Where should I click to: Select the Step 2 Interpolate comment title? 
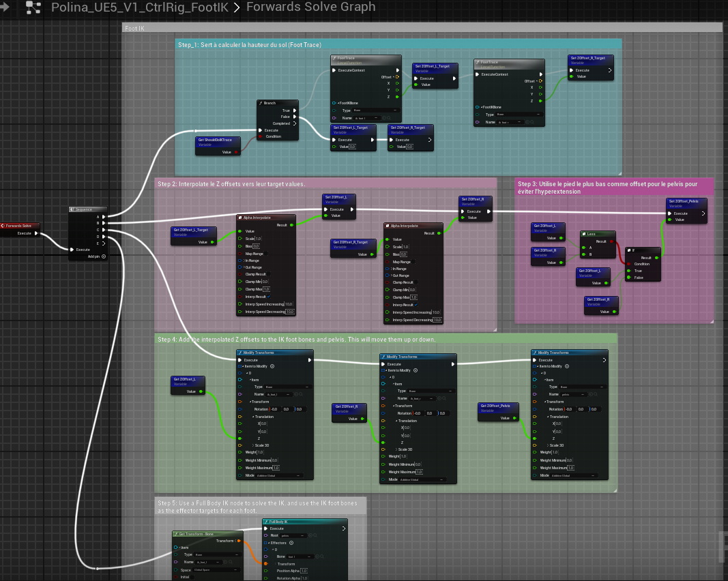click(231, 183)
